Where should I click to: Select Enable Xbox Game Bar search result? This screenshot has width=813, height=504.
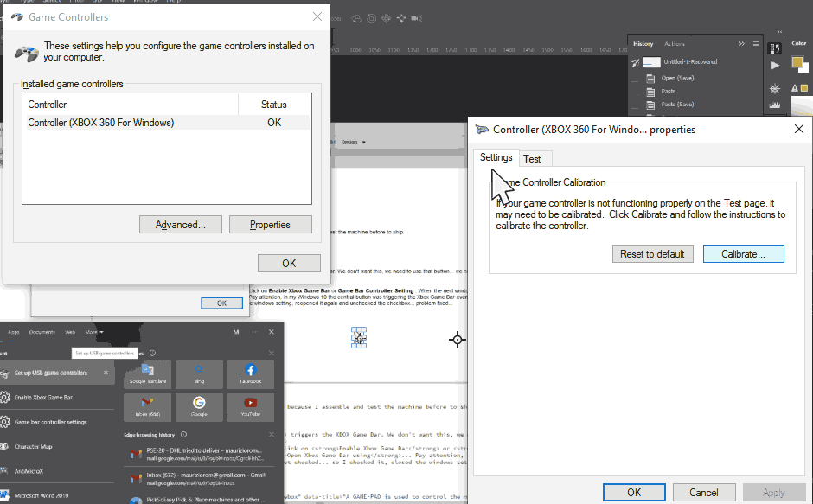pyautogui.click(x=43, y=397)
